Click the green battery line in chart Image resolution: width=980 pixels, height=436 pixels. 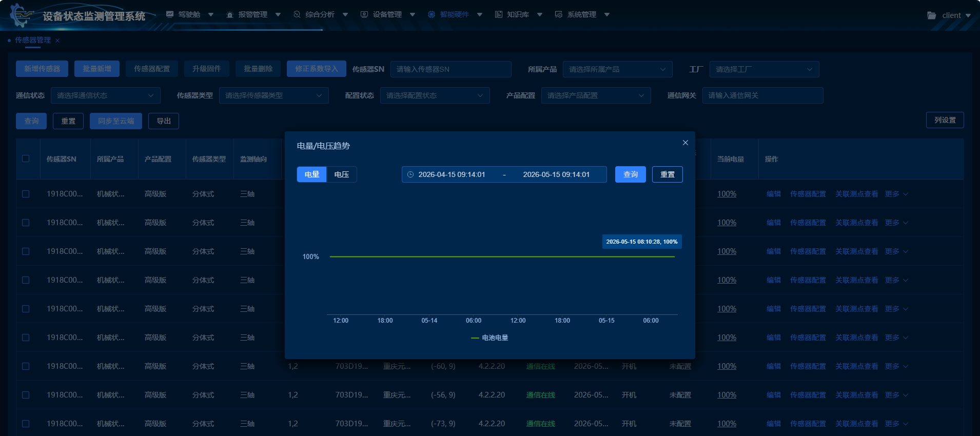502,256
